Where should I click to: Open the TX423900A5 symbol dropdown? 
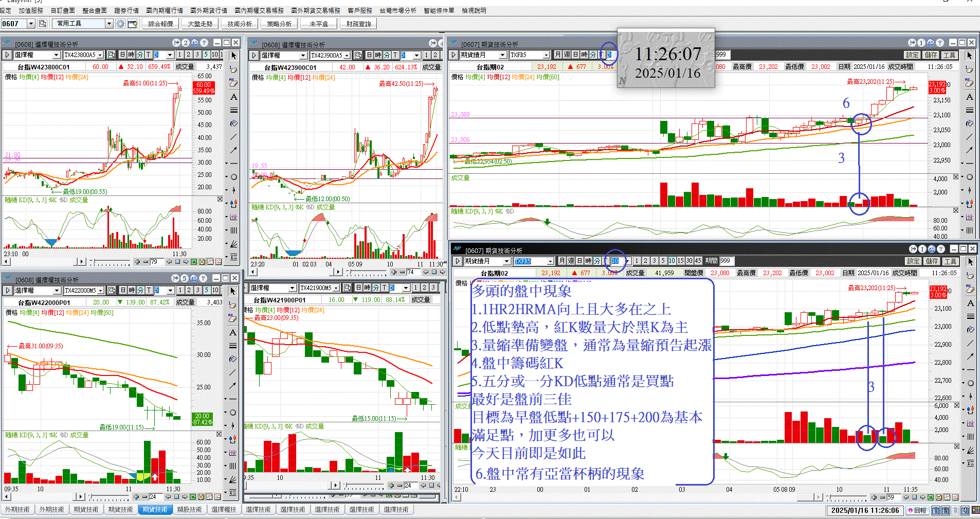pyautogui.click(x=347, y=55)
